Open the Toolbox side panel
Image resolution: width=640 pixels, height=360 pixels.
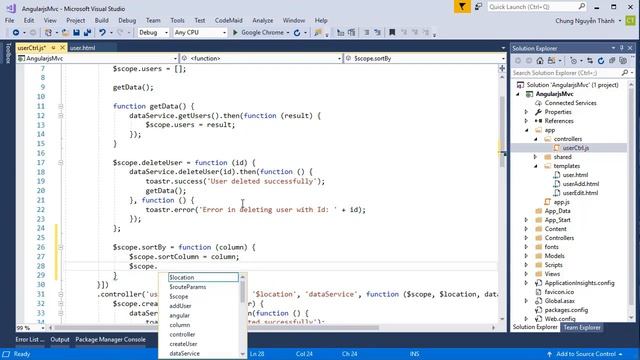8,53
